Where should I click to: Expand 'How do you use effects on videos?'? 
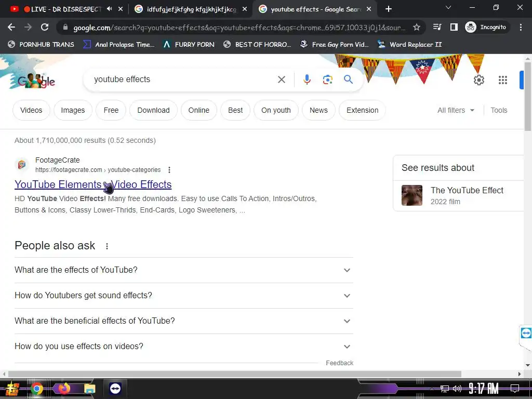coord(183,347)
